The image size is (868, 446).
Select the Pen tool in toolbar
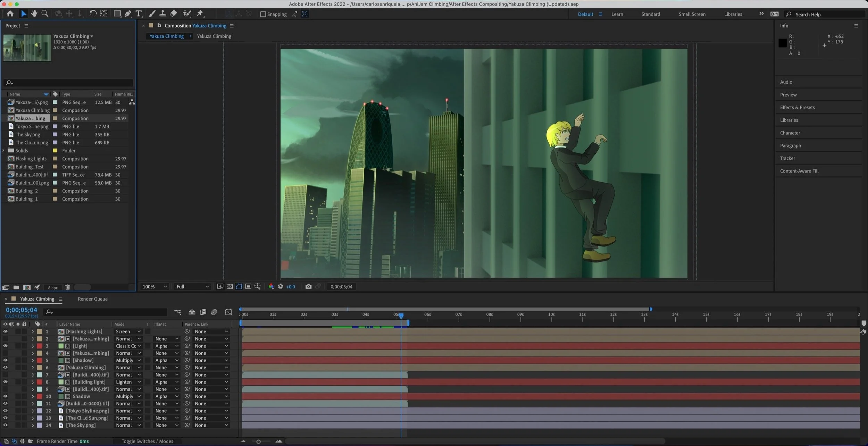coord(128,14)
